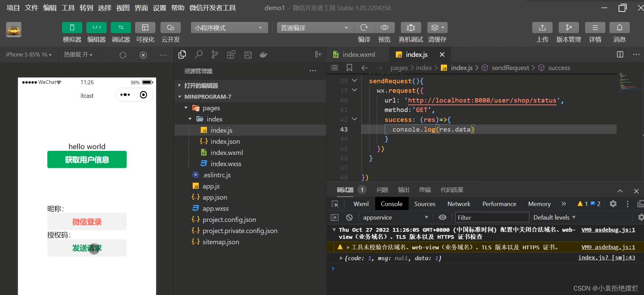
Task: Click the project avatar taxi icon
Action: click(14, 30)
